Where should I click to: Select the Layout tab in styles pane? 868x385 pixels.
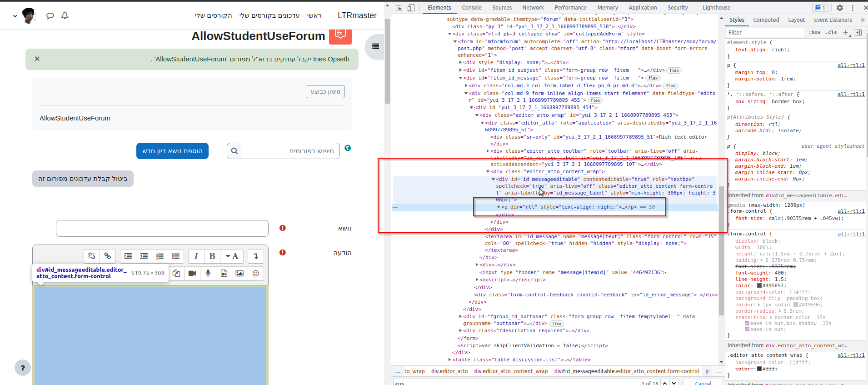(x=796, y=20)
